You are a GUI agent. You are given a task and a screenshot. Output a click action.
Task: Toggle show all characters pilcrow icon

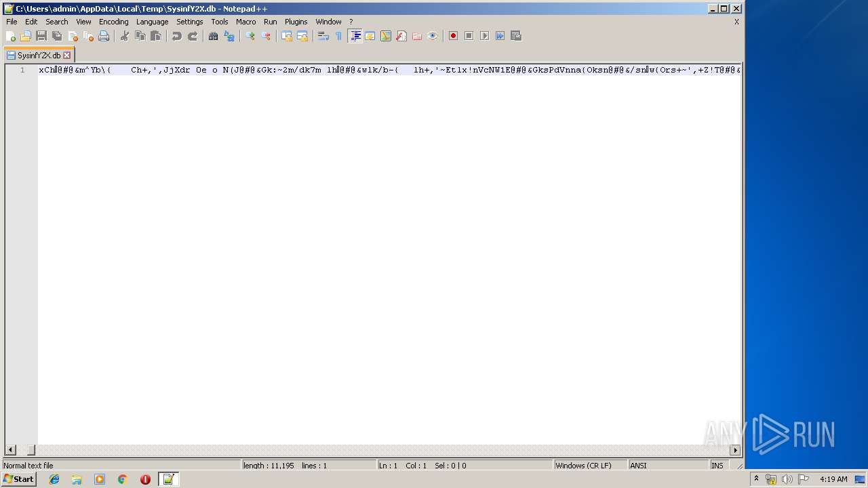tap(339, 36)
